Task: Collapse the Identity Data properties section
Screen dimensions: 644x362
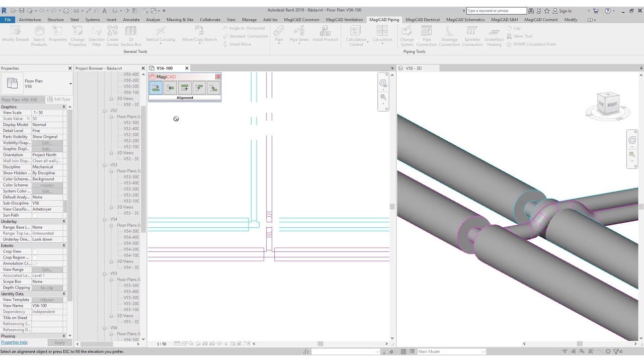Action: 64,294
